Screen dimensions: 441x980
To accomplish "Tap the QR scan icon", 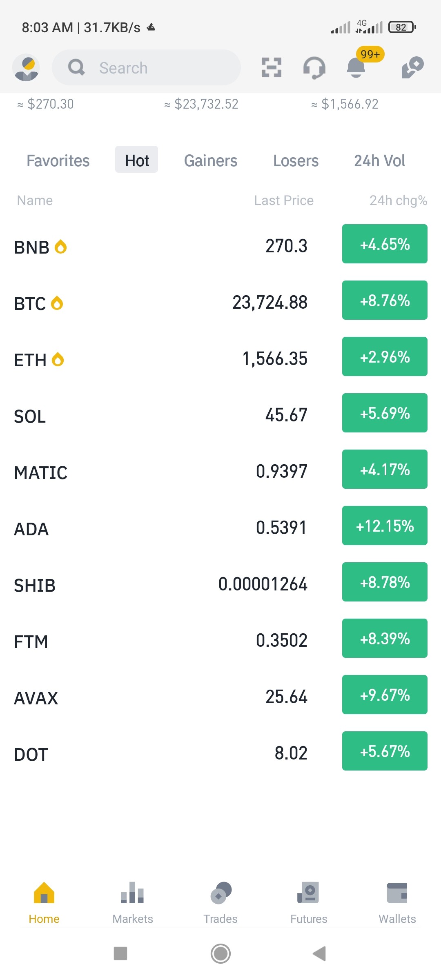I will click(272, 67).
